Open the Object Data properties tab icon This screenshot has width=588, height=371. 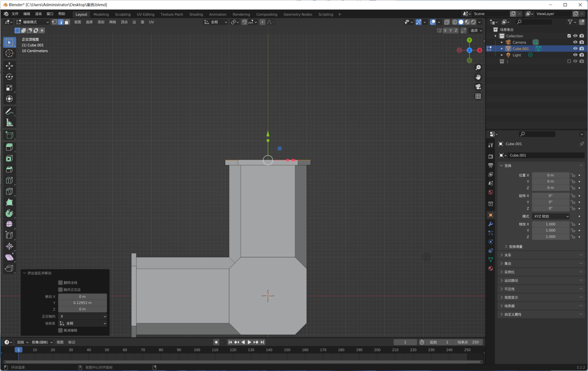pyautogui.click(x=491, y=260)
